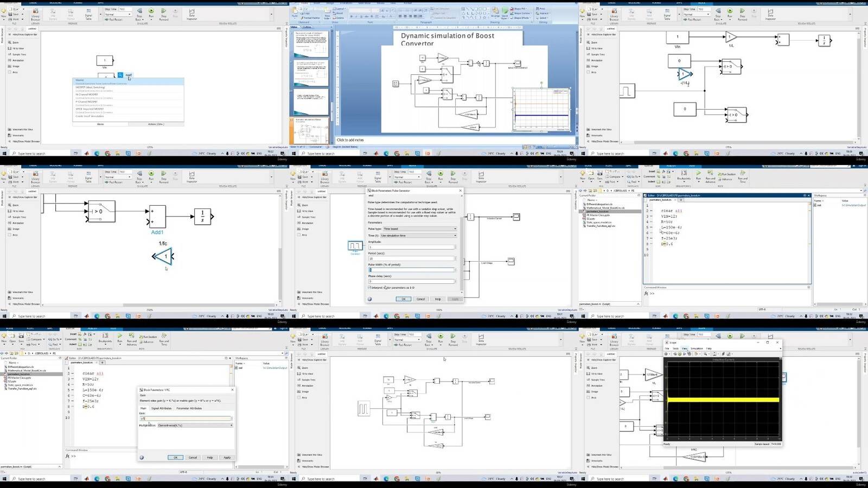Click Cancel in the Gain 1/fC dialog
Viewport: 868px width, 488px height.
click(193, 458)
